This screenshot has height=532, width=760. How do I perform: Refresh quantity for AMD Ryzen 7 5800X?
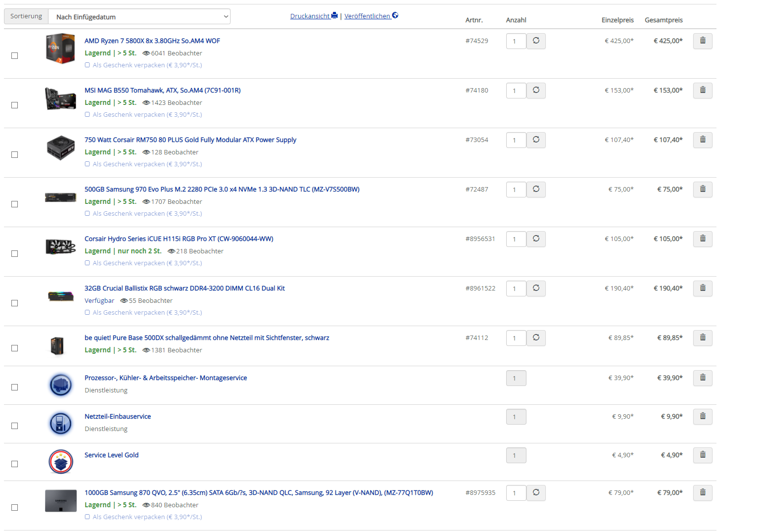point(536,41)
